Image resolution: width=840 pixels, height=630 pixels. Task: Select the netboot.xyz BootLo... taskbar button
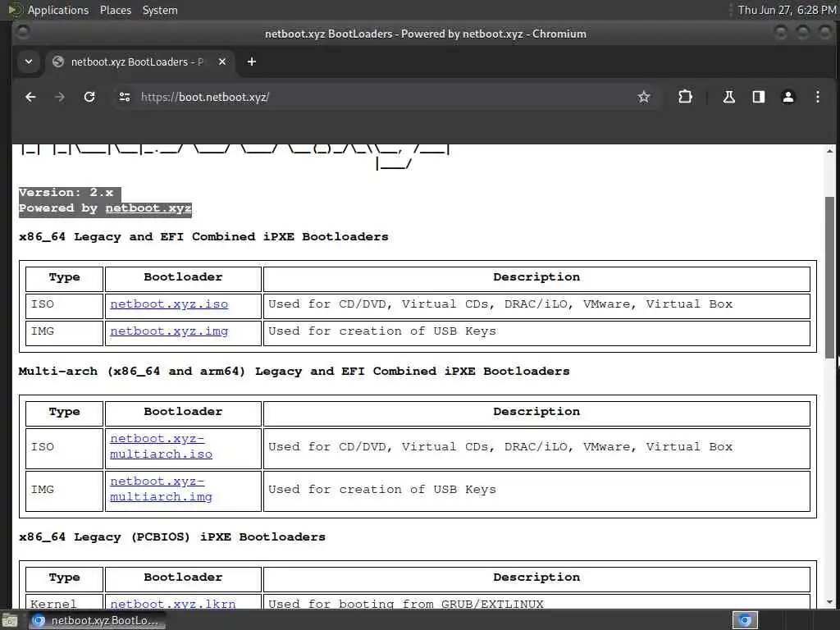pyautogui.click(x=97, y=621)
